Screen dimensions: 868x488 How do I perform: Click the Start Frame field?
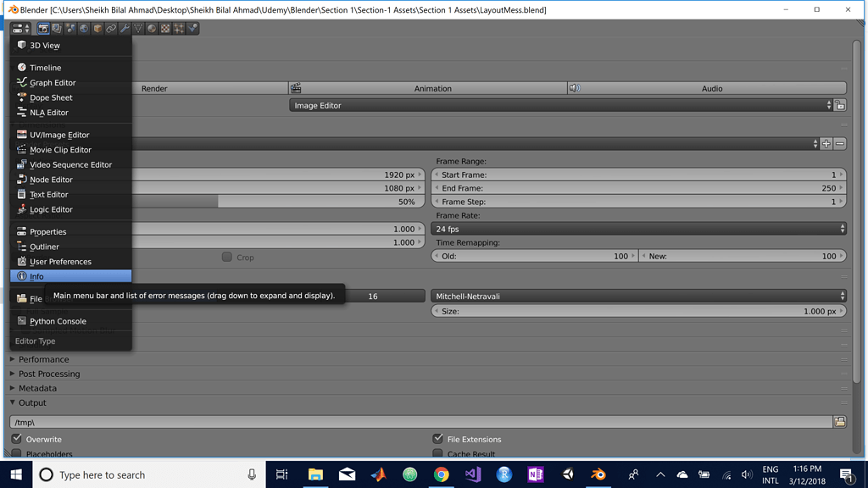pos(638,175)
